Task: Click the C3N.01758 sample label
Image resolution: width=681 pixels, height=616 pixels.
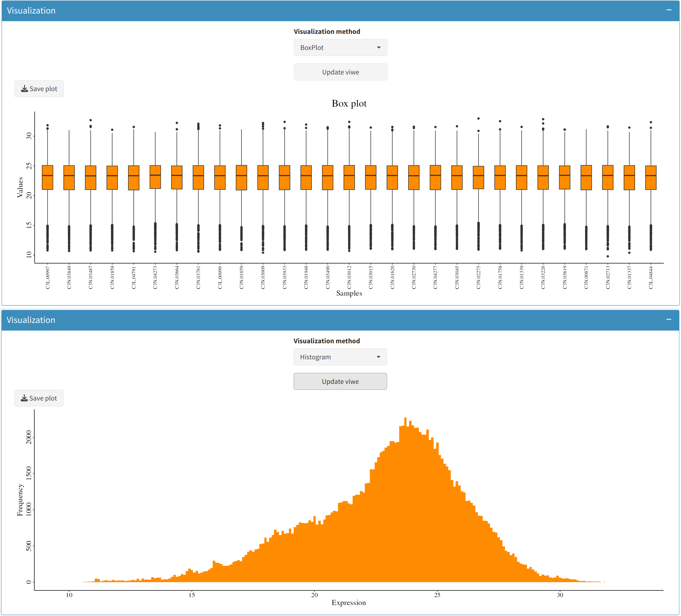Action: click(x=500, y=278)
